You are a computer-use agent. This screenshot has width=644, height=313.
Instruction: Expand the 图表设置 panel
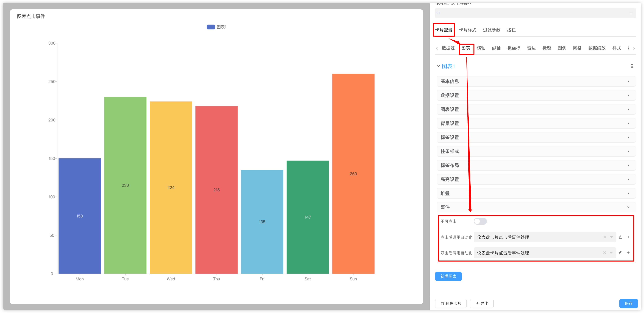[536, 109]
